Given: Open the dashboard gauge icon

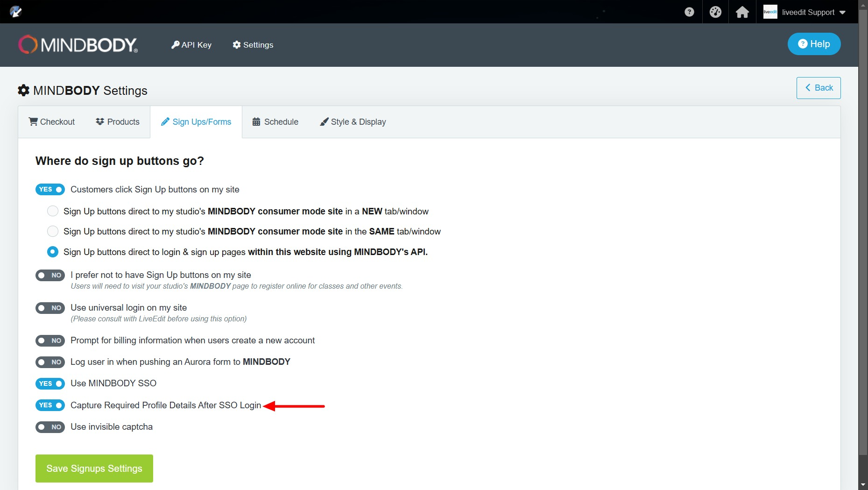Looking at the screenshot, I should 715,12.
